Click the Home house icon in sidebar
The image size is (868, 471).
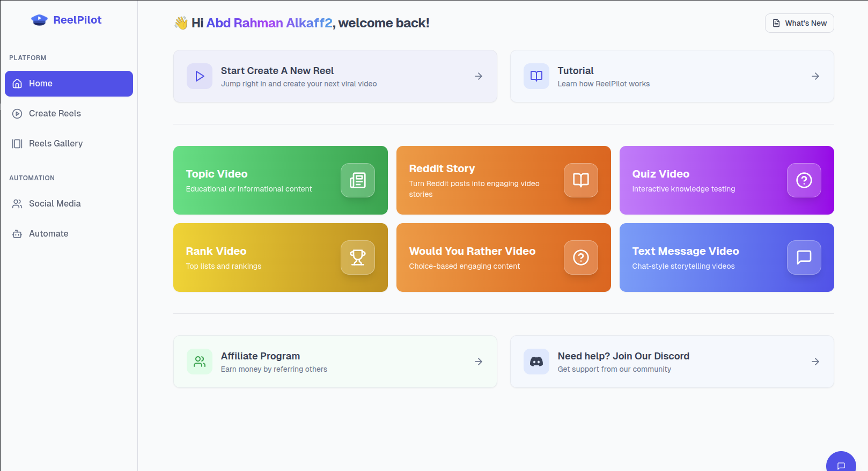(17, 84)
